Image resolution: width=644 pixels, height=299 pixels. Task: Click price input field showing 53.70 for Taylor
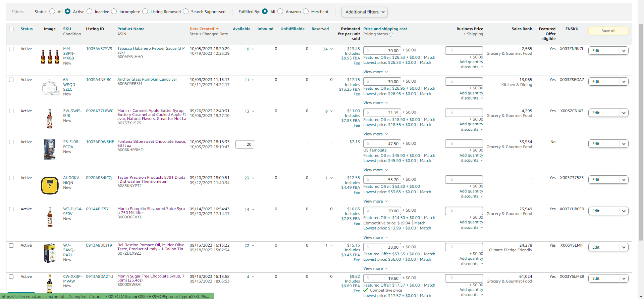tap(382, 179)
